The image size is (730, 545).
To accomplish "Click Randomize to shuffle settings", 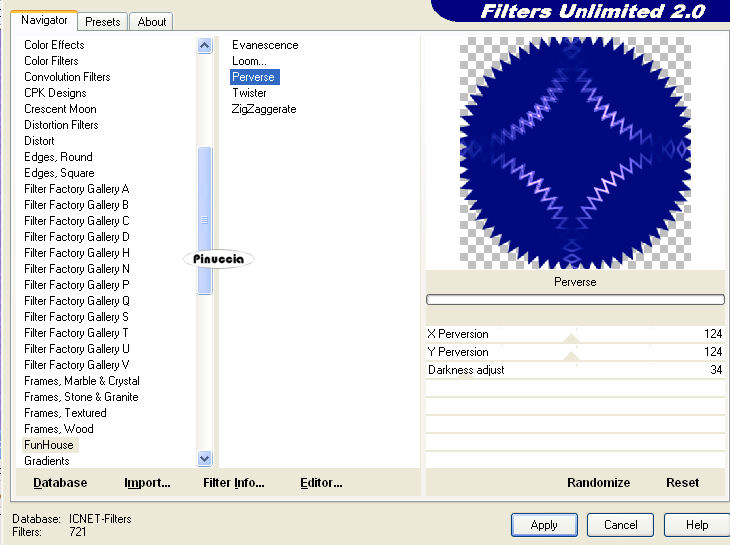I will click(x=598, y=483).
